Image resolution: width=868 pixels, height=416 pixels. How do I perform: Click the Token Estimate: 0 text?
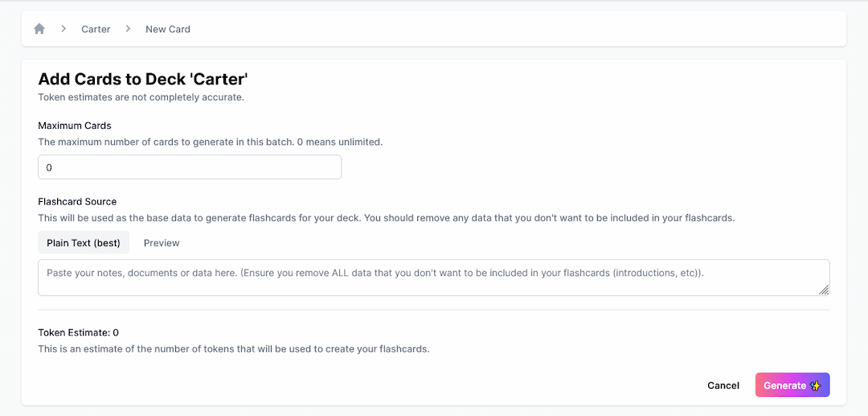(79, 333)
